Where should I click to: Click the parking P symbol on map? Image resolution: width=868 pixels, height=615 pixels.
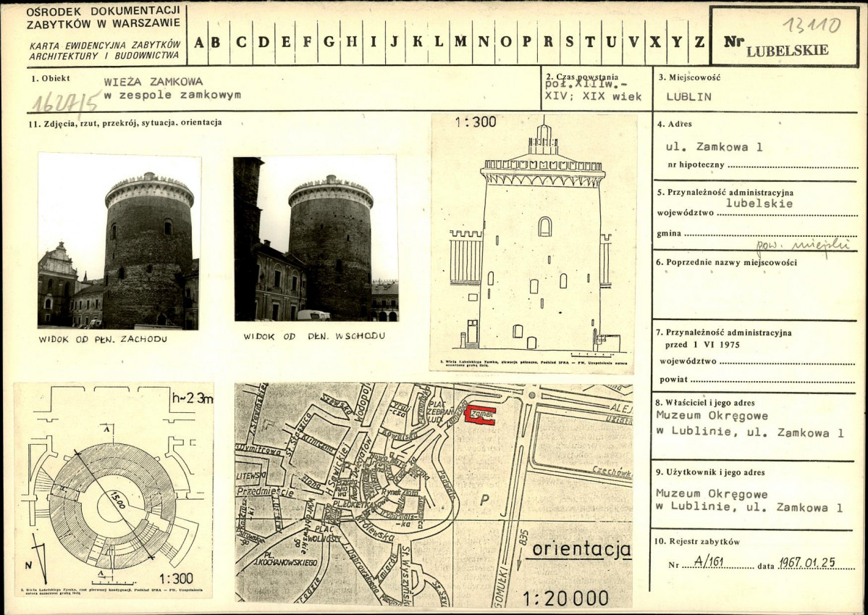tap(483, 500)
